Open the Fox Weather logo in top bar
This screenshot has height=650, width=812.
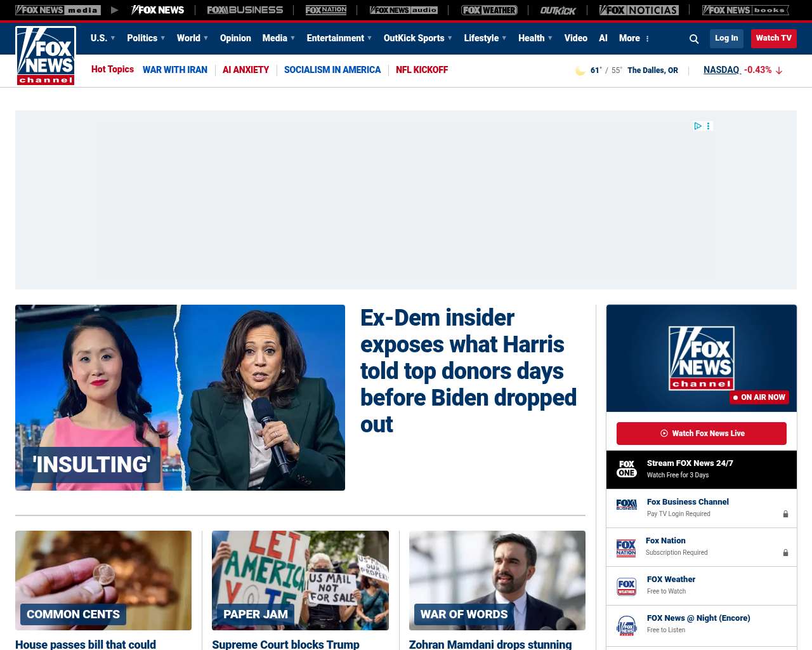point(489,10)
